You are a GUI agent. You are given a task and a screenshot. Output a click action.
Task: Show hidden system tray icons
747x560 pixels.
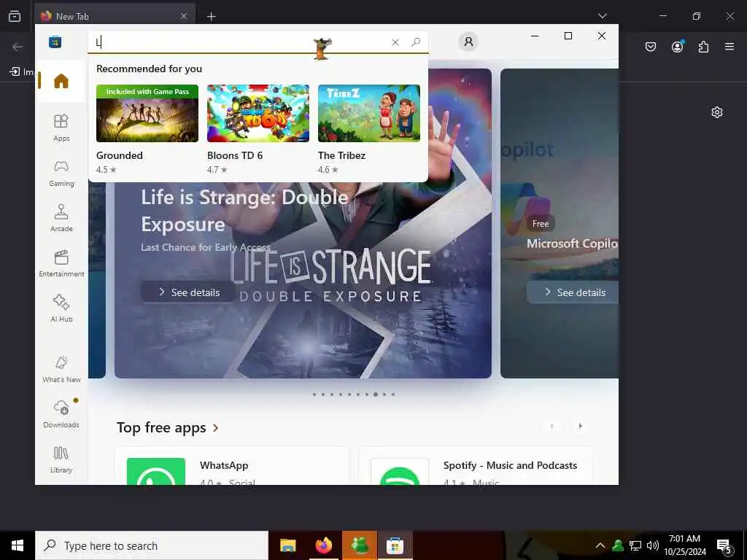600,545
